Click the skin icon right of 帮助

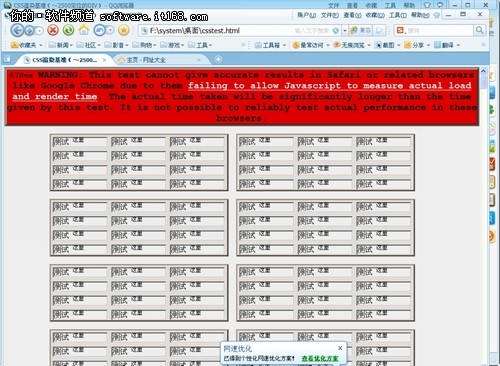(x=437, y=15)
